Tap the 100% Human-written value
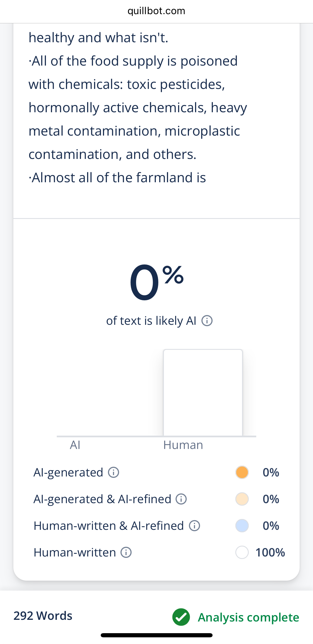This screenshot has height=644, width=313. pyautogui.click(x=270, y=552)
